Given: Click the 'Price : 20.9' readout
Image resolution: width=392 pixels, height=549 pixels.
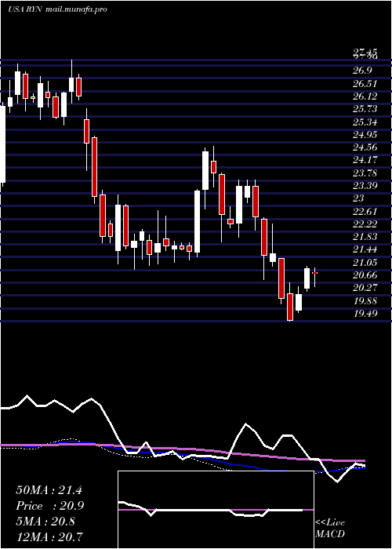Looking at the screenshot, I should pyautogui.click(x=49, y=506).
